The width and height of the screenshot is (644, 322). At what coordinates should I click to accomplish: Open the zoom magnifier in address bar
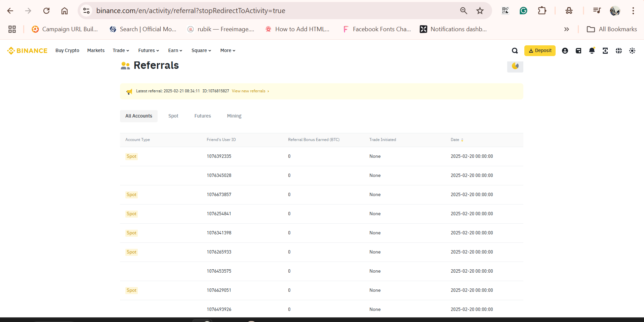(x=464, y=11)
